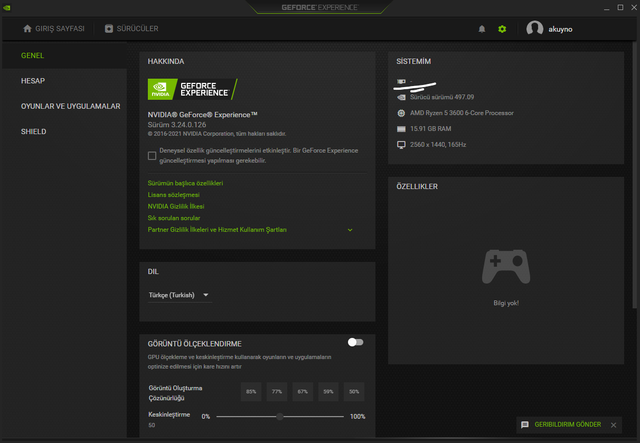Click the Sık sorulan sorular link
Image resolution: width=640 pixels, height=443 pixels.
(174, 218)
